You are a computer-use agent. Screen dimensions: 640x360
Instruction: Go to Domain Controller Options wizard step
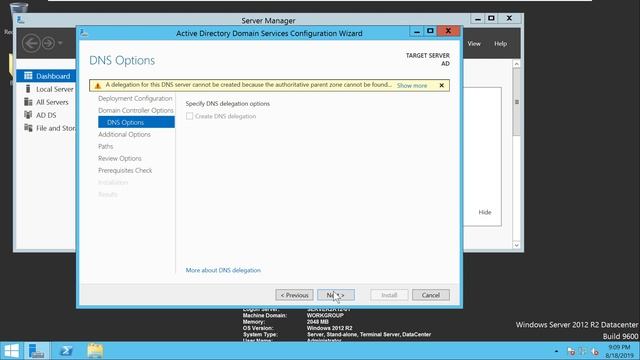coord(136,110)
